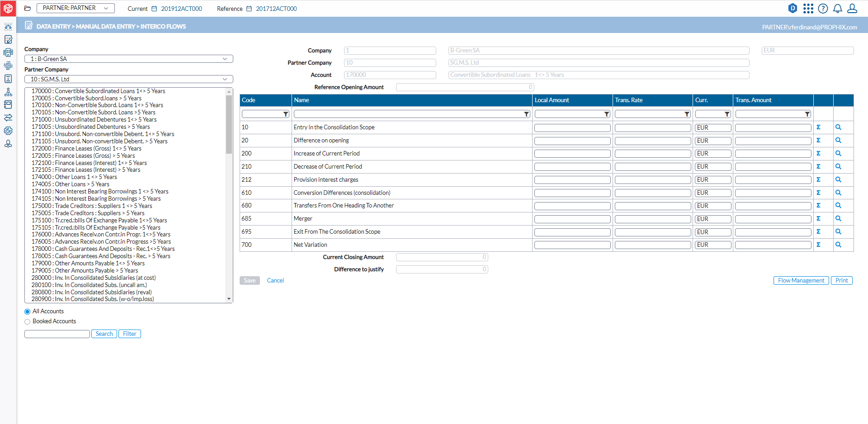868x424 pixels.
Task: Click the Current period calendar icon
Action: point(154,9)
